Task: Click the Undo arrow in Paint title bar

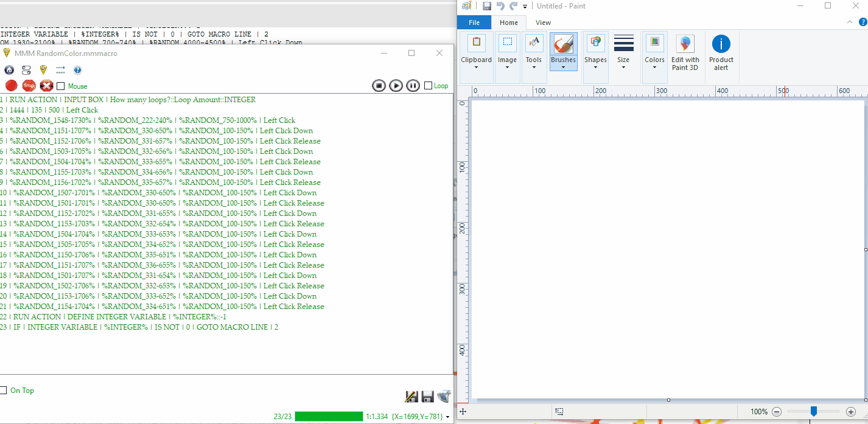Action: 500,6
